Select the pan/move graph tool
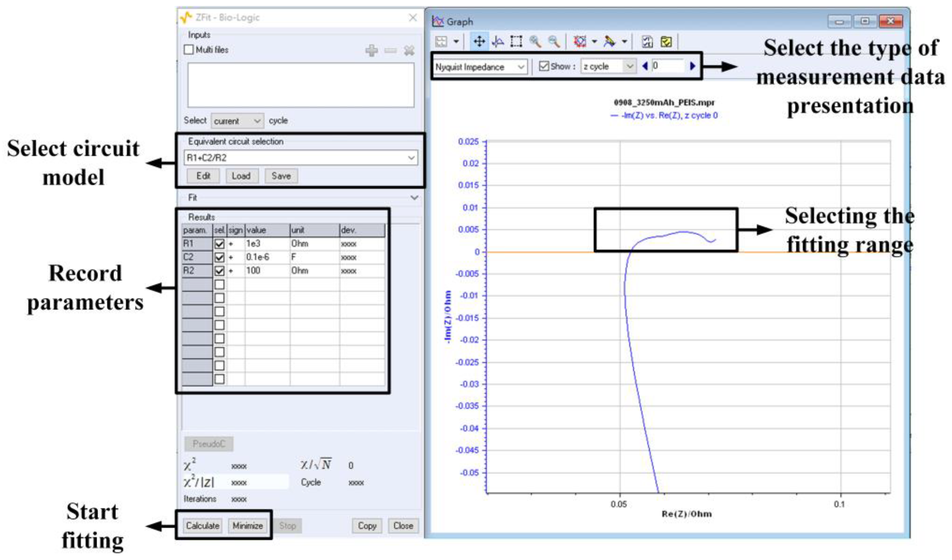 tap(479, 41)
